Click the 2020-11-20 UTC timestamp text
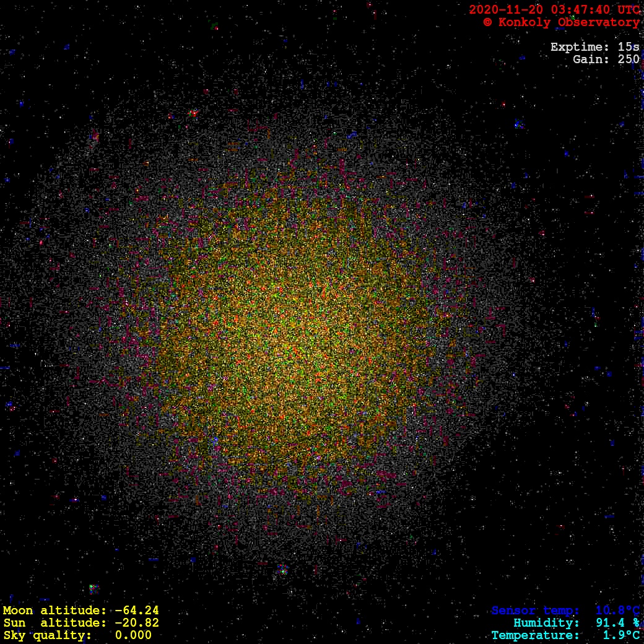 click(554, 10)
